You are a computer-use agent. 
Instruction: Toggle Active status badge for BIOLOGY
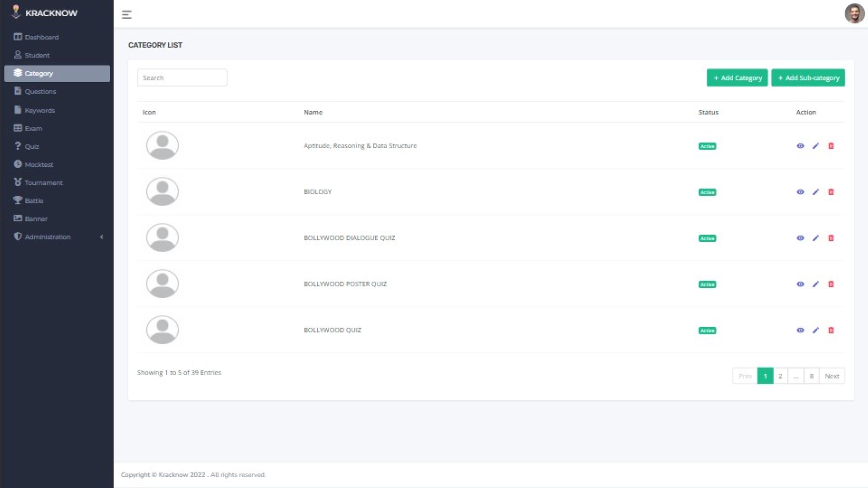(x=707, y=192)
